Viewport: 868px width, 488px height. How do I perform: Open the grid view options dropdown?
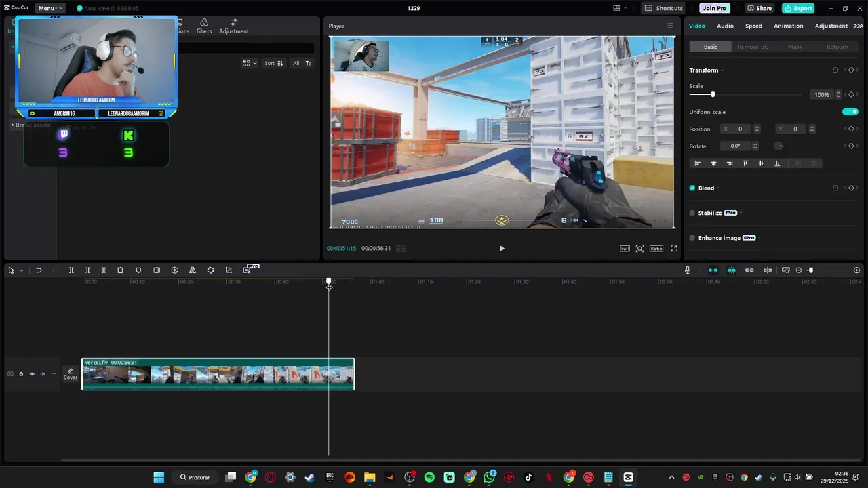tap(250, 63)
